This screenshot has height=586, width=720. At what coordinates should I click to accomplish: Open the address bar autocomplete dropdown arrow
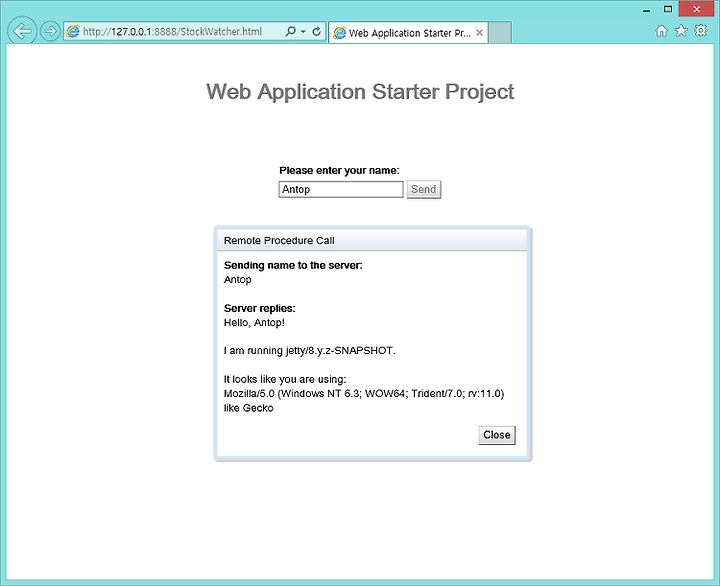pyautogui.click(x=303, y=32)
